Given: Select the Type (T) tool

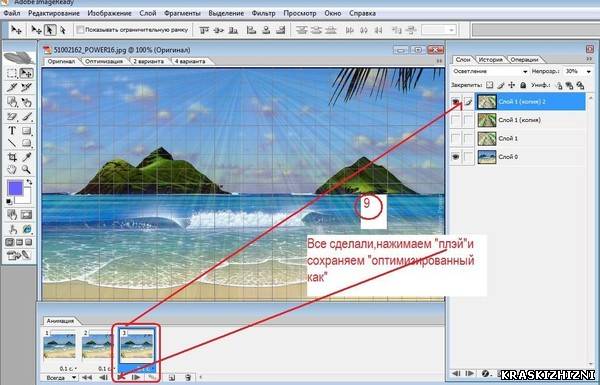Looking at the screenshot, I should click(12, 131).
